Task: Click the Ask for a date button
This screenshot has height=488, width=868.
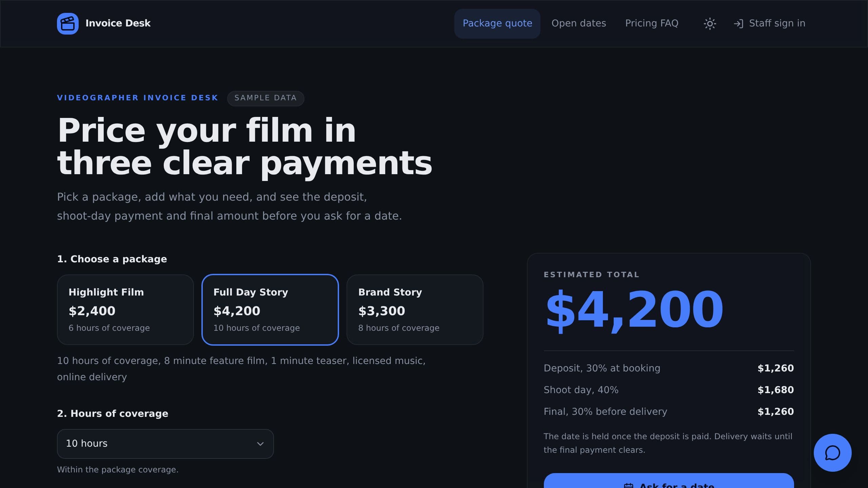Action: pos(669,481)
